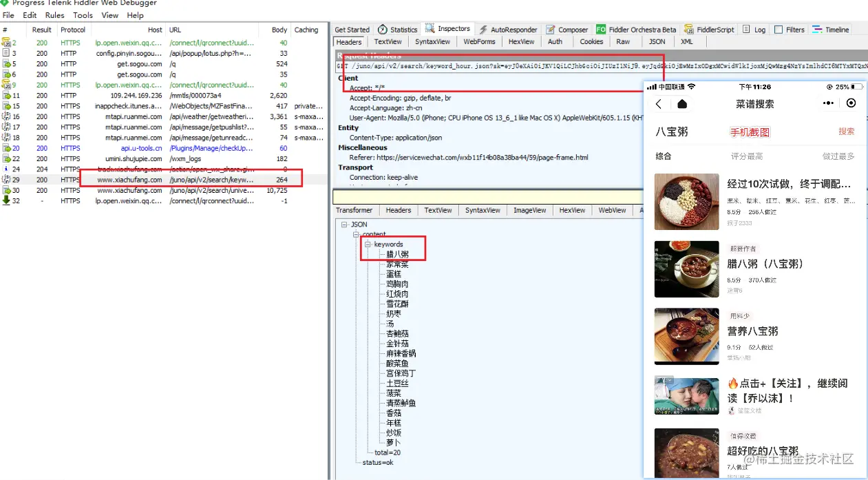Toggle the Filters tab checkbox
Image resolution: width=868 pixels, height=480 pixels.
pos(779,30)
